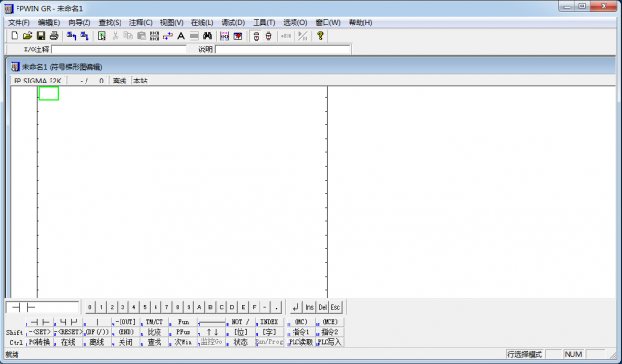Click the TM/CT function key

155,322
